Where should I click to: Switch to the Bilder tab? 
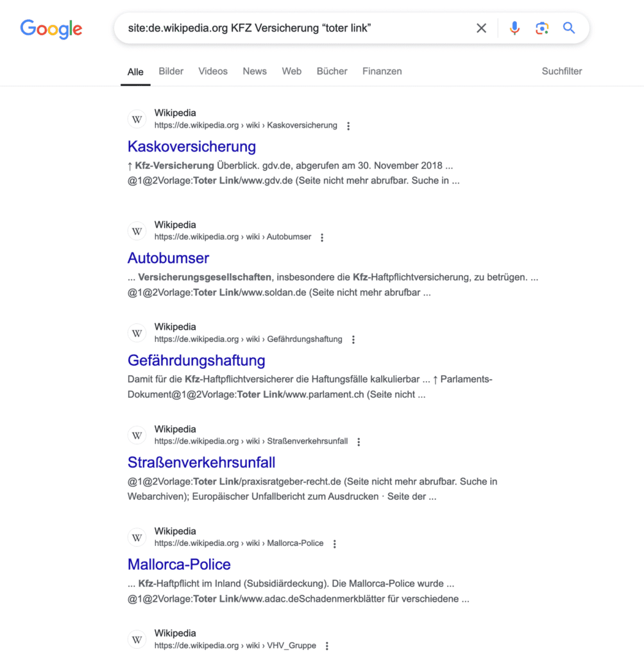[171, 71]
